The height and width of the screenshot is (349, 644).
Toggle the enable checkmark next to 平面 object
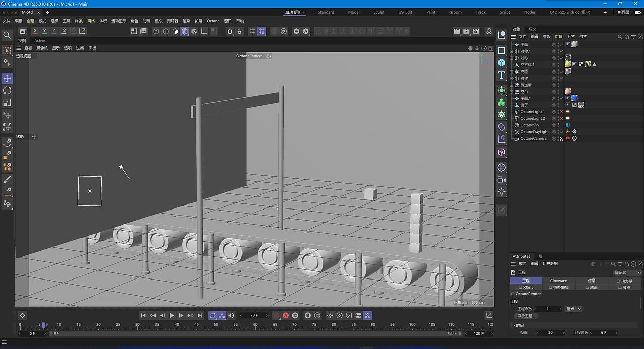(x=561, y=44)
